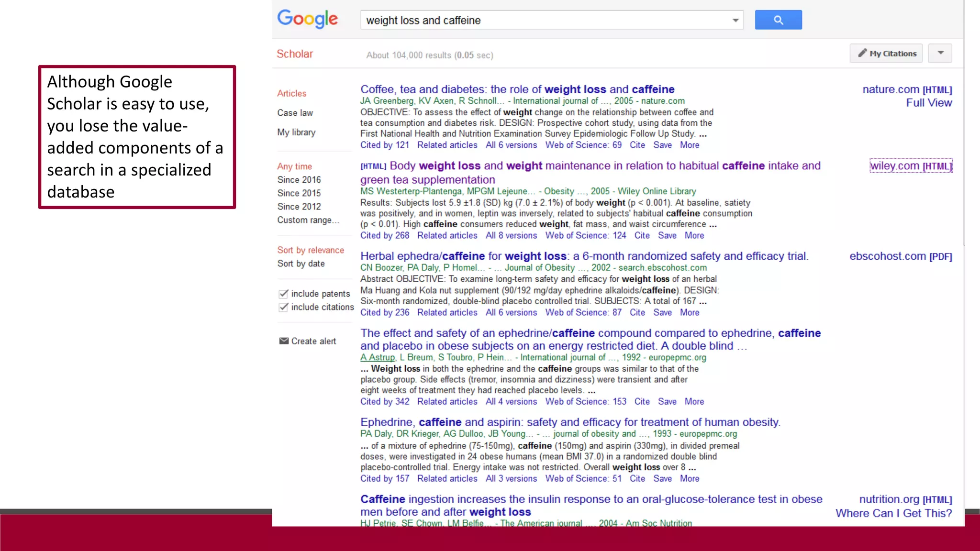Image resolution: width=980 pixels, height=551 pixels.
Task: Open All 4 versions link
Action: point(511,401)
